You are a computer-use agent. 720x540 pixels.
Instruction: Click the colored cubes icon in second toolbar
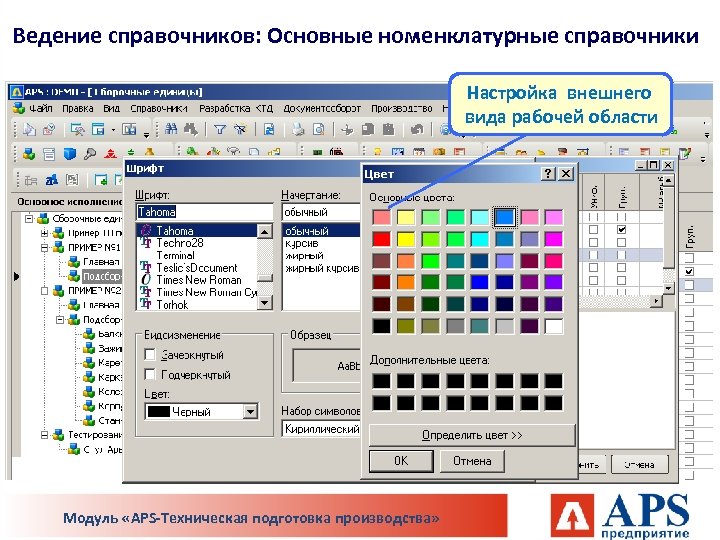pos(29,153)
